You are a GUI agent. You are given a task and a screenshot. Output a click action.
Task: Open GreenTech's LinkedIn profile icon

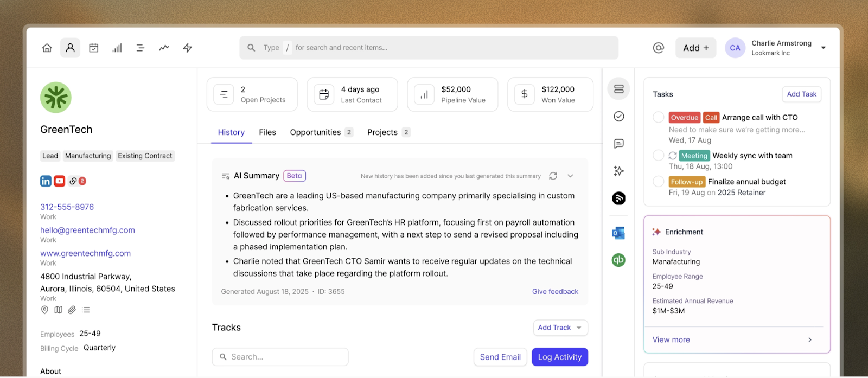(46, 181)
